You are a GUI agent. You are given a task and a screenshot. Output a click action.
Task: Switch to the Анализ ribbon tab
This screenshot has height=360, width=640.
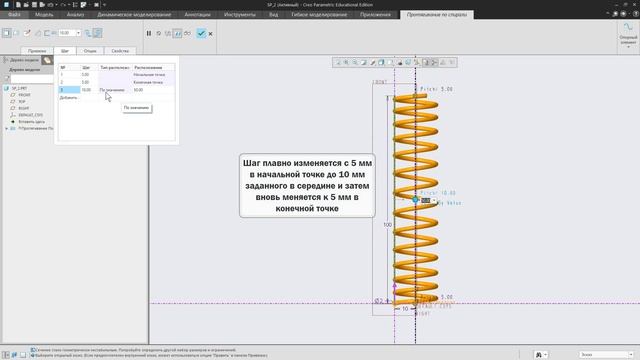tap(75, 15)
